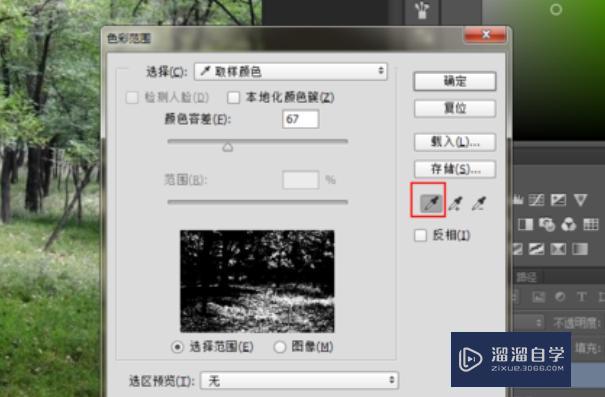
Task: Click the brush preset icon in top bar
Action: click(422, 10)
